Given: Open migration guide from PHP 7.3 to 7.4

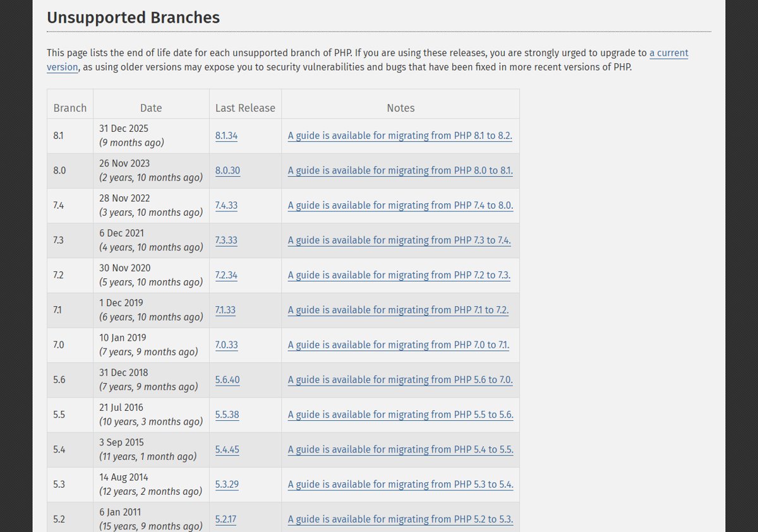Looking at the screenshot, I should tap(399, 240).
